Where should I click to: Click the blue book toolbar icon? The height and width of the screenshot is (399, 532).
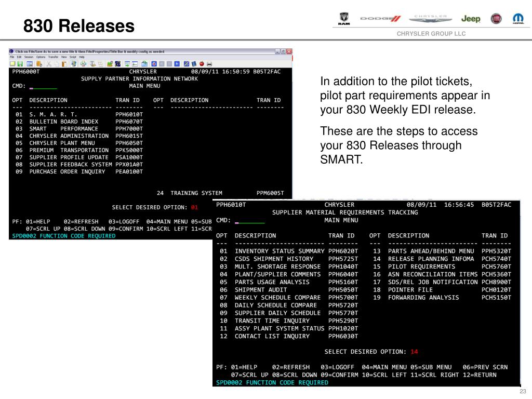(x=194, y=64)
